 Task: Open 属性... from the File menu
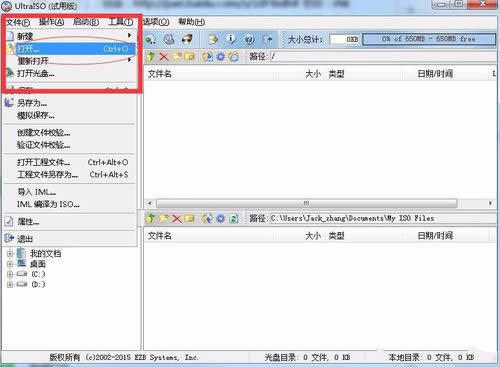70,221
